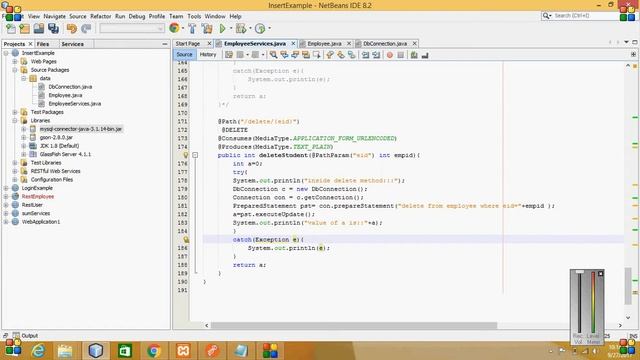This screenshot has height=360, width=640.
Task: Open the Refactor menu
Action: pyautogui.click(x=100, y=16)
